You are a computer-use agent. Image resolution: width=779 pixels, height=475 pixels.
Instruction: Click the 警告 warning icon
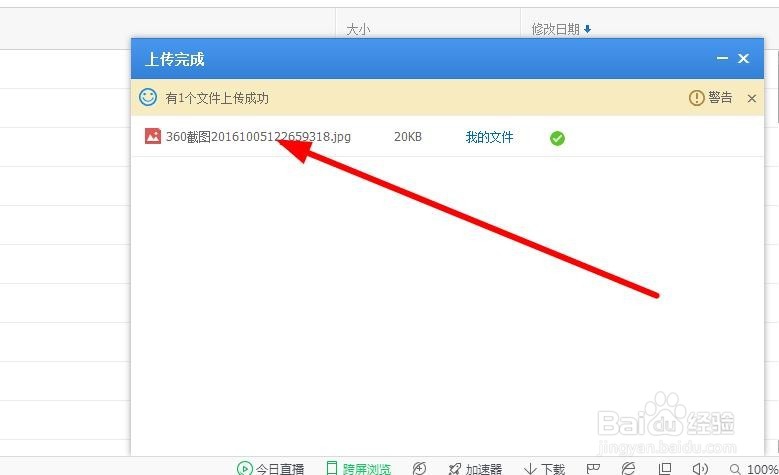[697, 97]
